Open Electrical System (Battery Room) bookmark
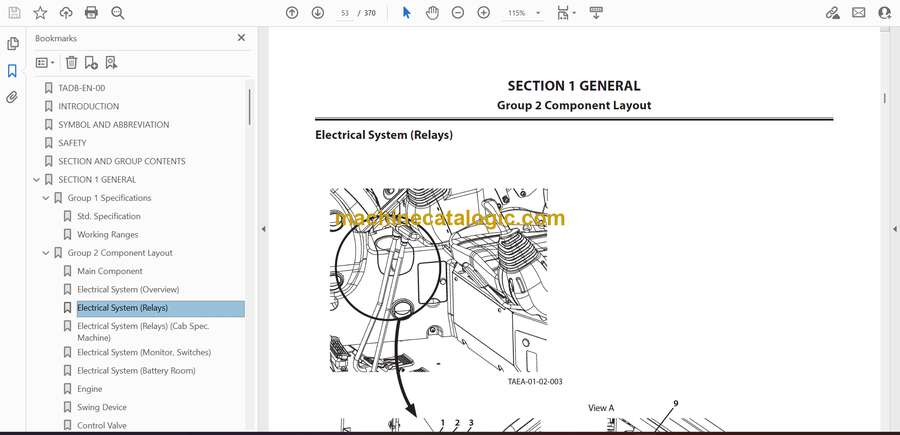 (136, 371)
